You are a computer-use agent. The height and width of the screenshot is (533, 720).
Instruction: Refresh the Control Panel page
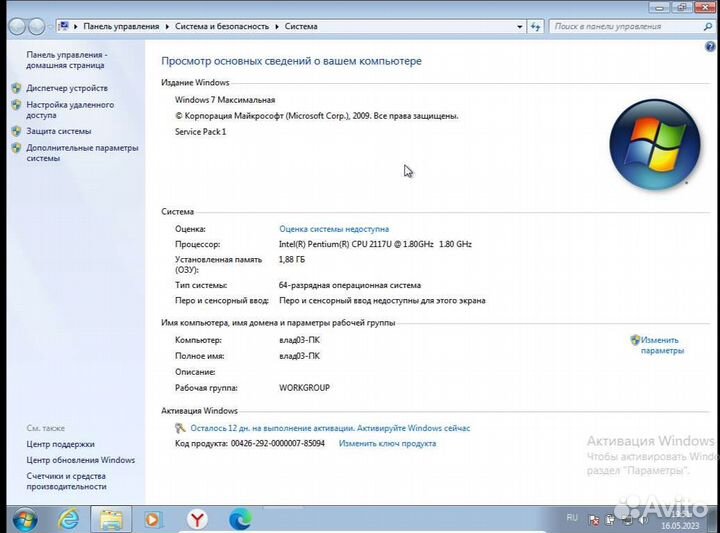coord(535,27)
